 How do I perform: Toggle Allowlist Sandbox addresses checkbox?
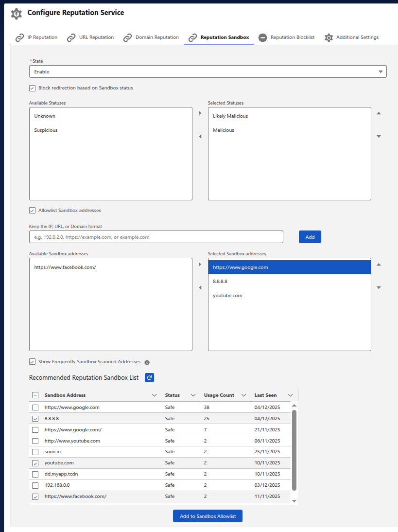(x=33, y=211)
